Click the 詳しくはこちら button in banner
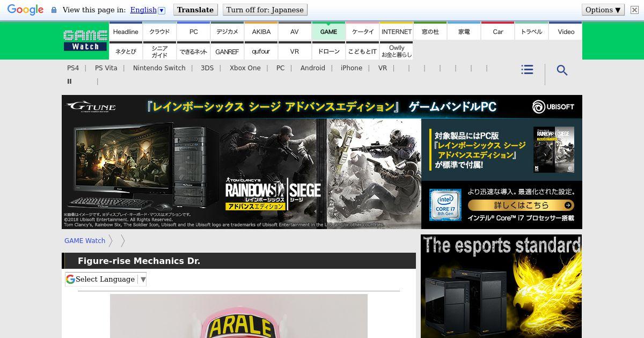644x338 pixels. 521,205
